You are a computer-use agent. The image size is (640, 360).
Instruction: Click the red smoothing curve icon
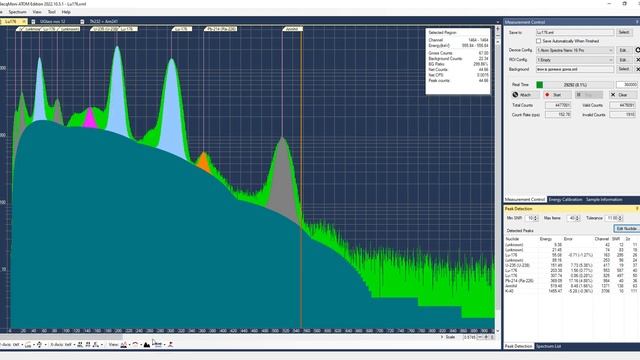click(136, 345)
